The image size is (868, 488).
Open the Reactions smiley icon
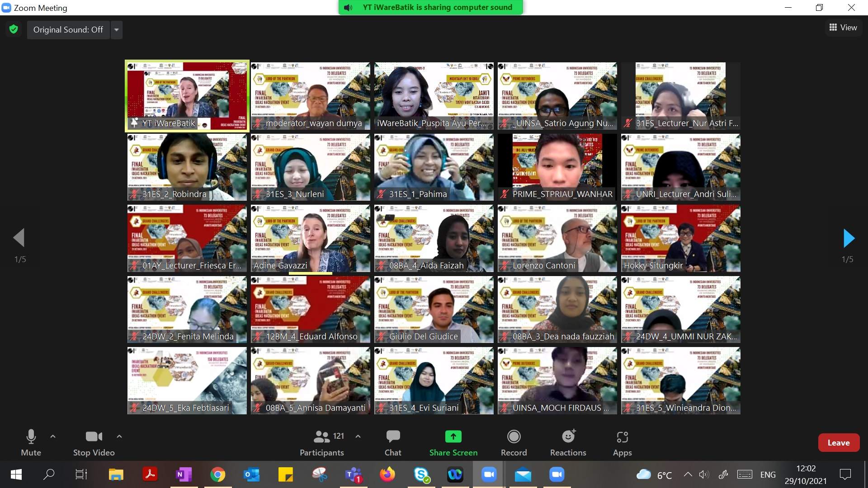coord(568,437)
